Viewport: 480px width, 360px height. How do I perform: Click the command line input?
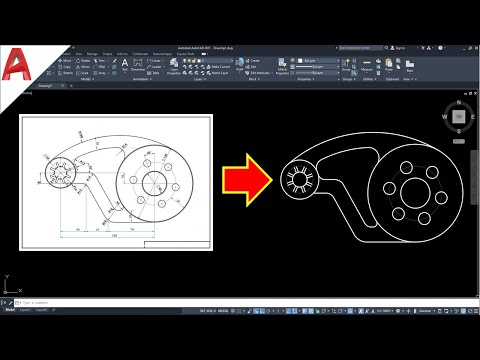[x=247, y=303]
